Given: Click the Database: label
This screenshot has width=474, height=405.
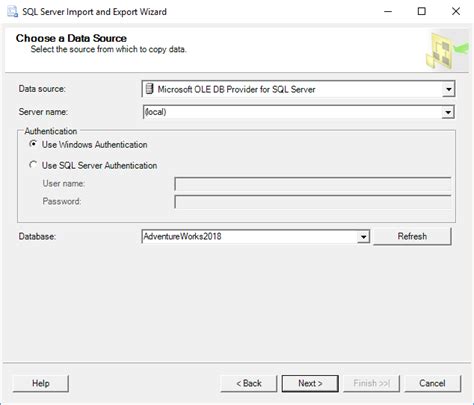Looking at the screenshot, I should click(37, 236).
